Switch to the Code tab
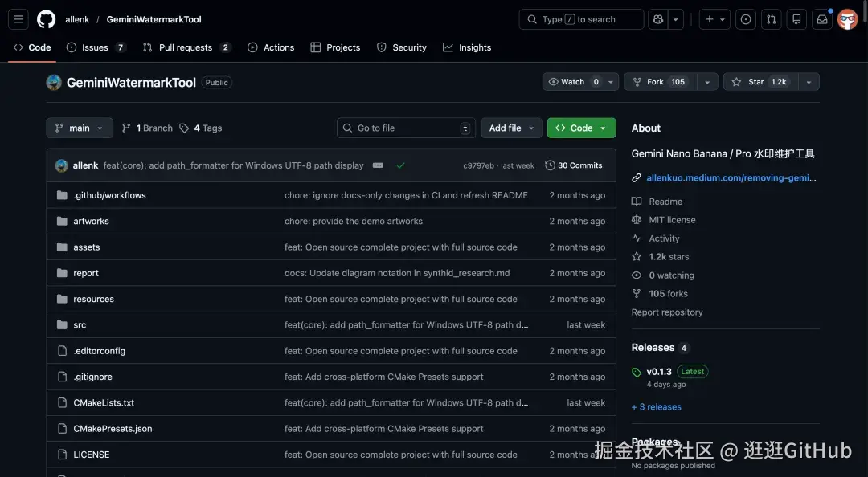 32,47
